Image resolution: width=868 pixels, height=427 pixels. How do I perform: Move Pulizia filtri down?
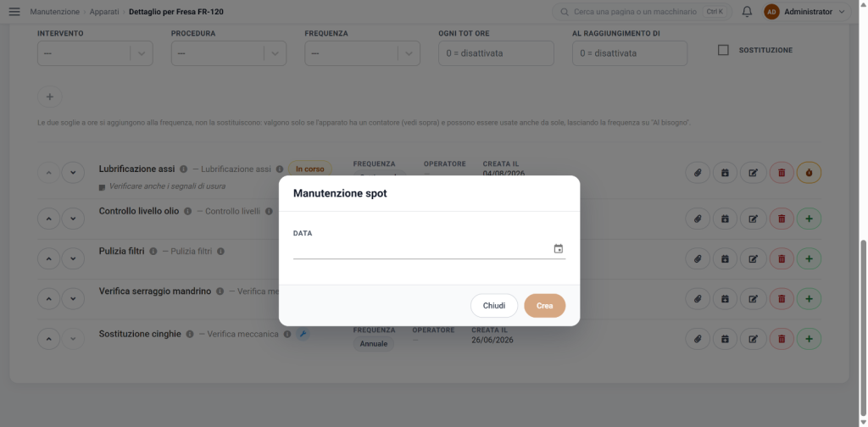(73, 258)
